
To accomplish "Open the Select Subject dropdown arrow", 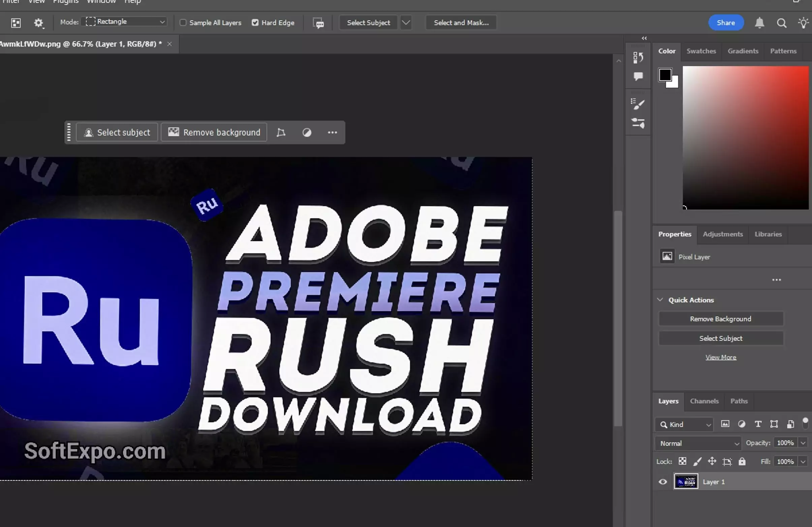I will [406, 23].
